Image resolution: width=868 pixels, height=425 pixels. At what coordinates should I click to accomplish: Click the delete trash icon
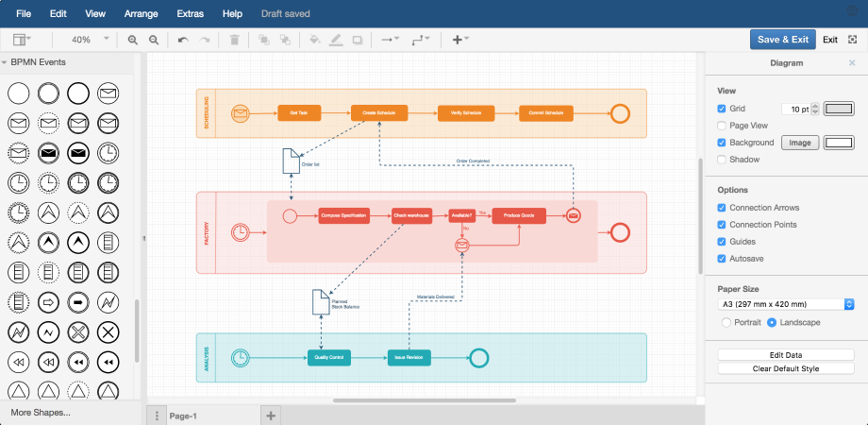tap(235, 40)
